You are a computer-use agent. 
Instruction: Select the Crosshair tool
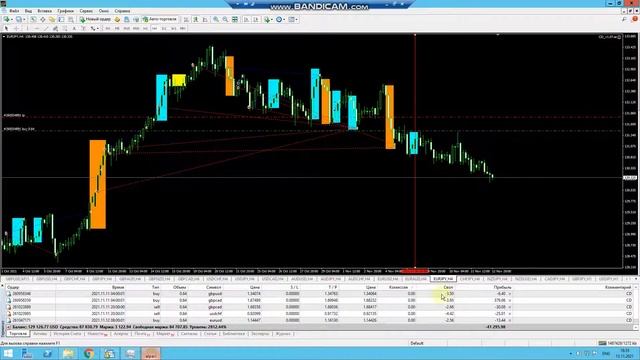16,28
